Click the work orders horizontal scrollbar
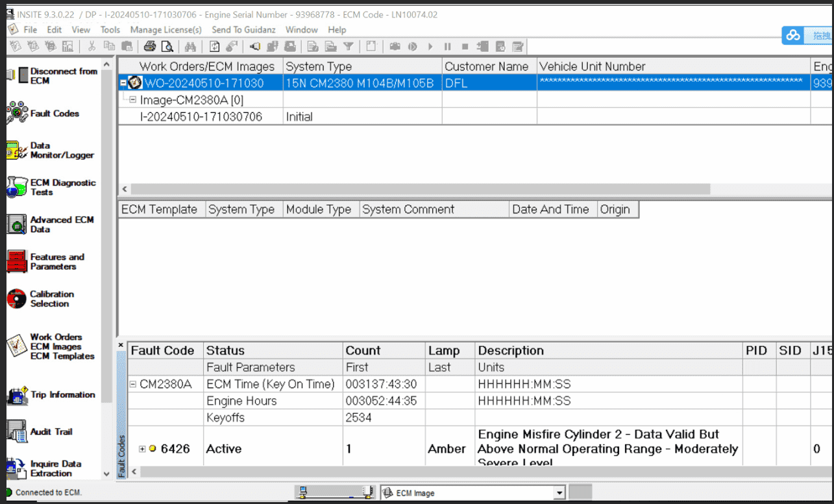834x504 pixels. tap(422, 189)
